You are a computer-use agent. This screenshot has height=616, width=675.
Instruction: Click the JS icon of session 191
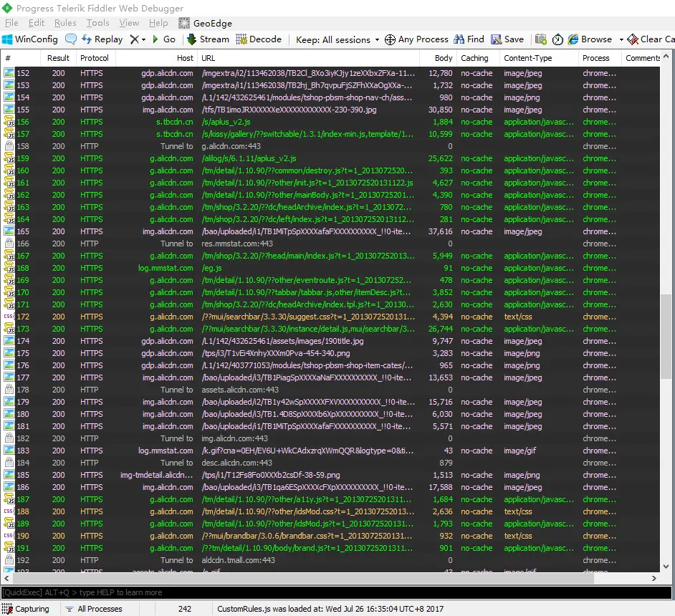coord(9,548)
